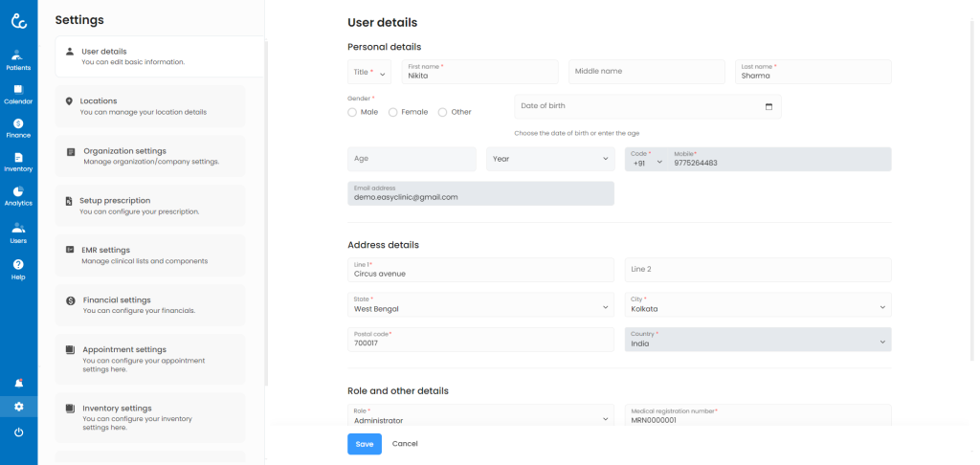Click the power logout icon
This screenshot has height=465, width=980.
[18, 432]
